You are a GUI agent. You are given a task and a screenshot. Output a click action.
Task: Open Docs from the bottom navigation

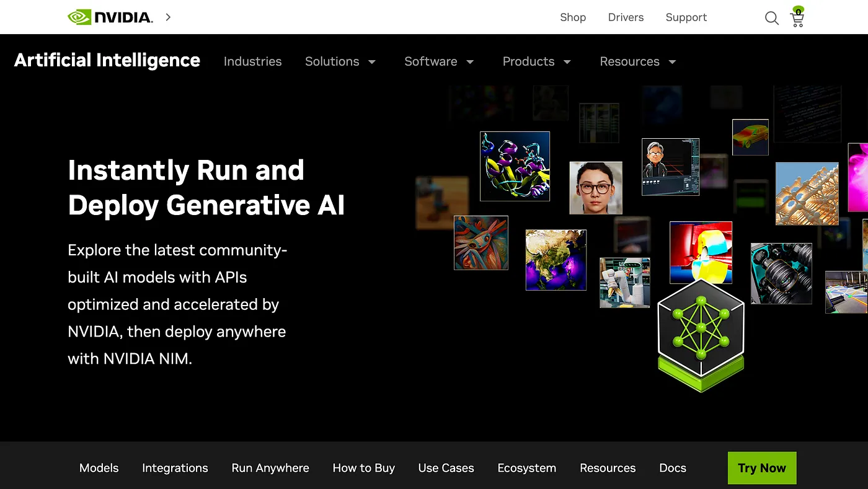click(672, 468)
